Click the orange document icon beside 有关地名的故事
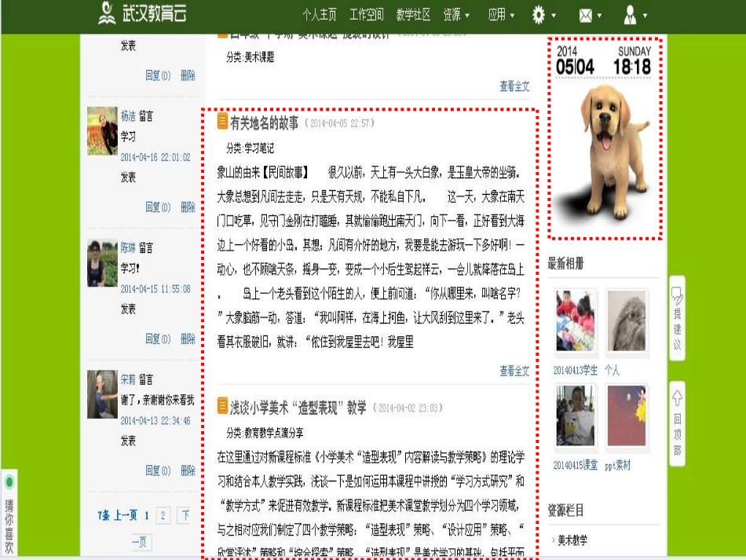The image size is (746, 560). point(222,121)
